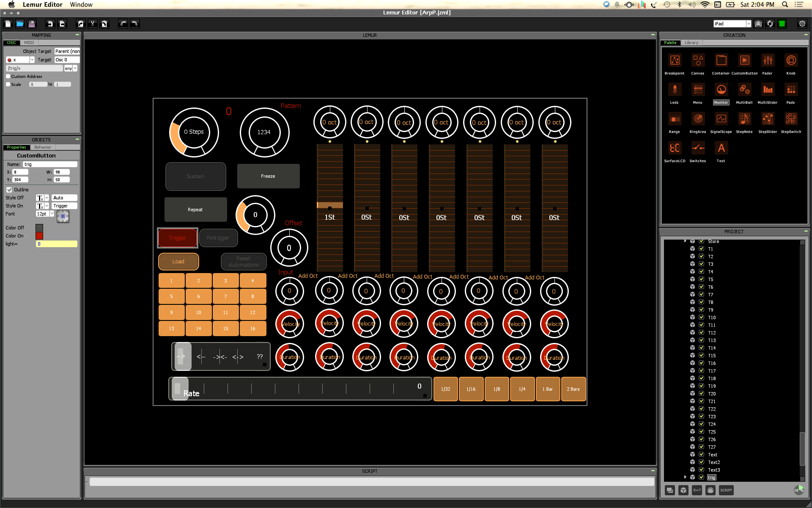This screenshot has width=812, height=508.
Task: Select the Knob object icon
Action: (x=791, y=61)
